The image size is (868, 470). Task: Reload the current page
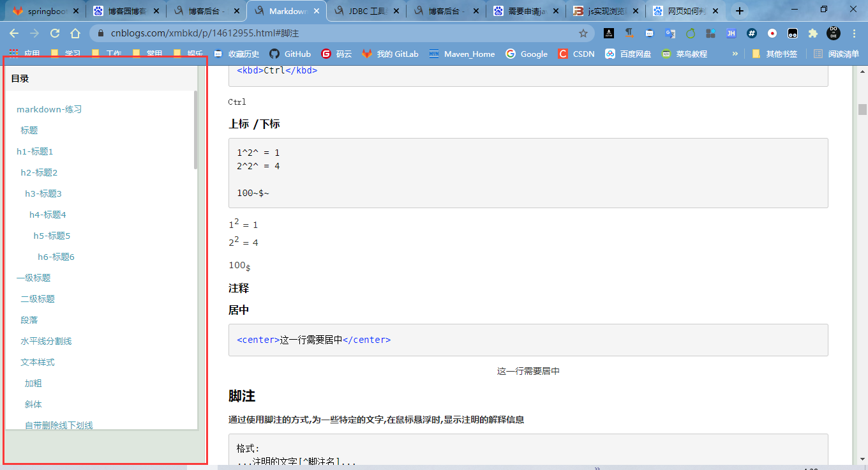click(55, 33)
